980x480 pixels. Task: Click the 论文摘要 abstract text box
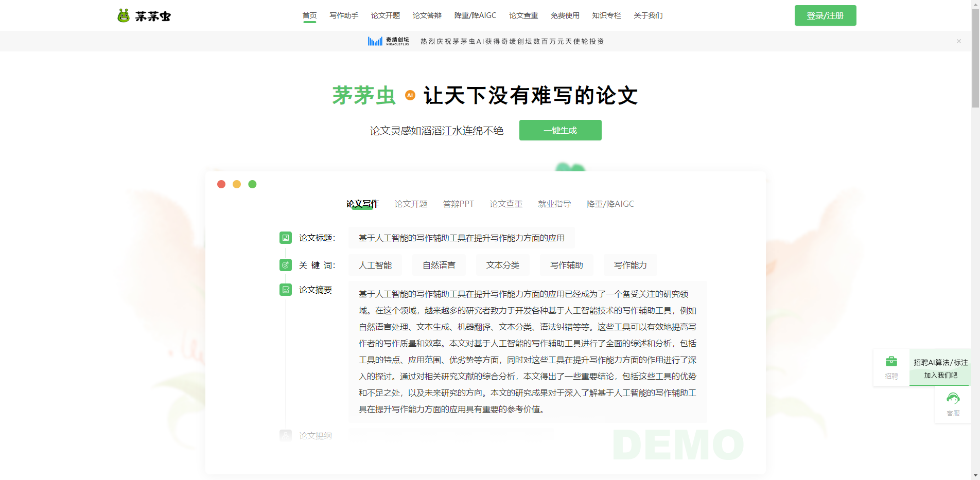[x=528, y=352]
